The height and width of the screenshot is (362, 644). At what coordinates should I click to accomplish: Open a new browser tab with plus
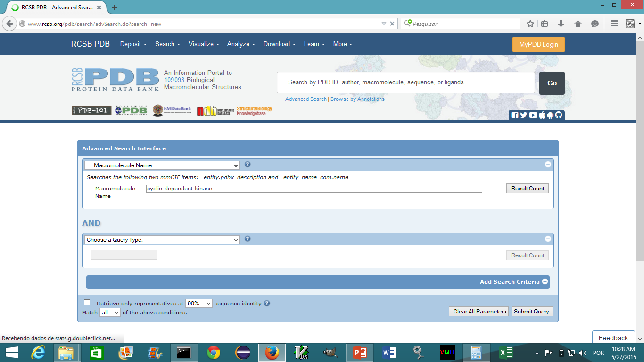[115, 8]
